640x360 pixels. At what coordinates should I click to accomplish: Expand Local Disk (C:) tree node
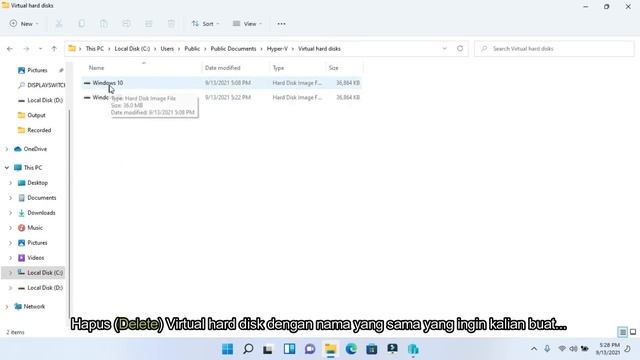[x=11, y=273]
